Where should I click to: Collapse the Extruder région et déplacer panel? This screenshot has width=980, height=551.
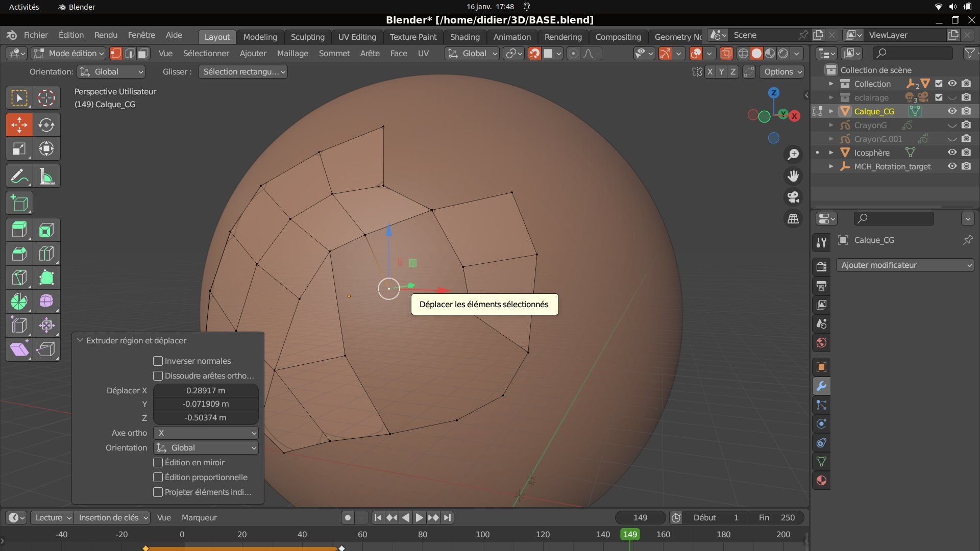tap(80, 340)
